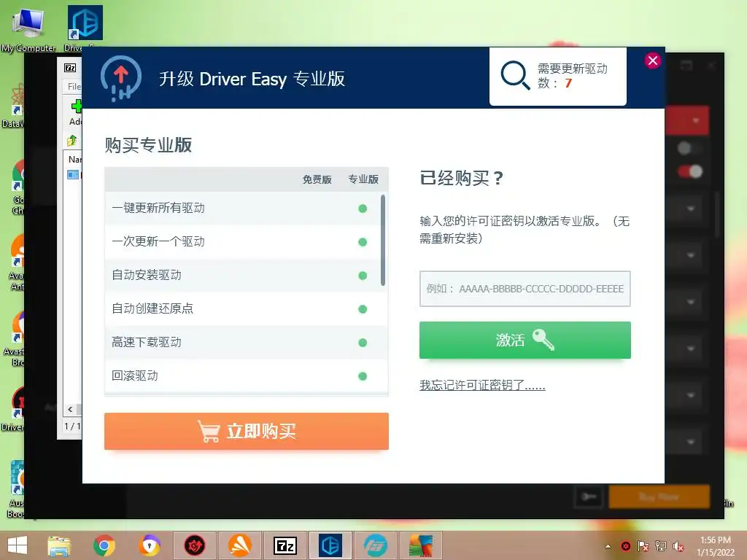747x560 pixels.
Task: Open the File menu in 7-Zip window
Action: pos(74,87)
